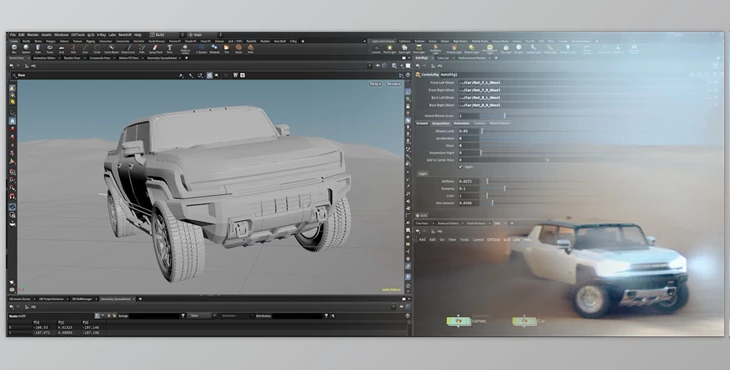Select the Line shelf tool
Screen dimensions: 730x370
tap(85, 48)
